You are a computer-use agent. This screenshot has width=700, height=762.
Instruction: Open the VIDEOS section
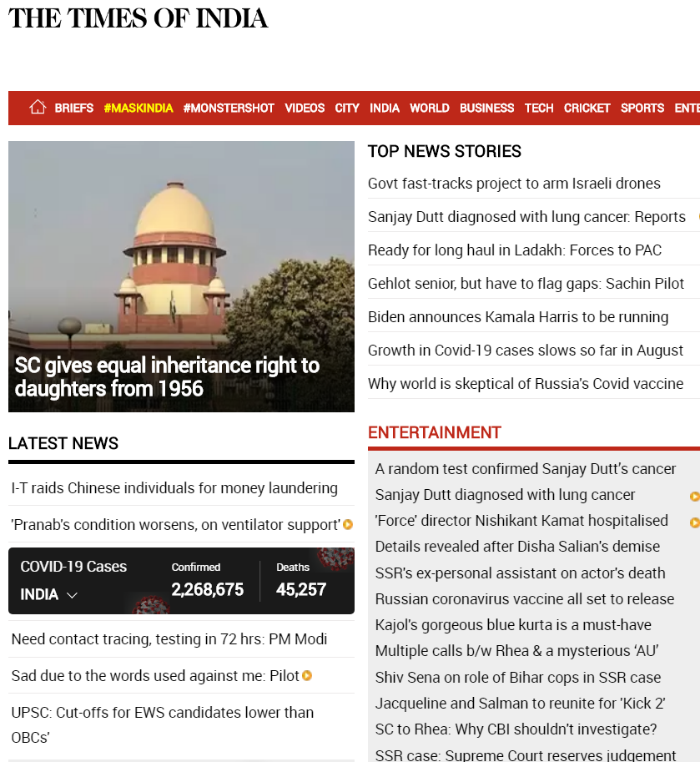(x=305, y=108)
